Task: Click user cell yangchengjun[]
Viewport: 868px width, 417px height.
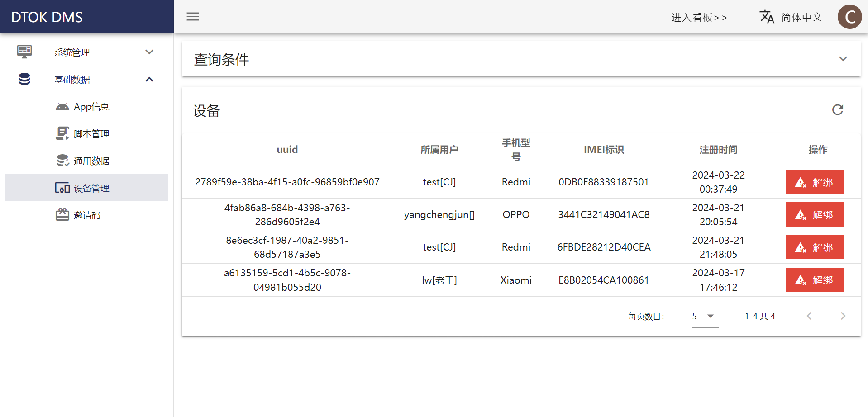Action: coord(439,214)
